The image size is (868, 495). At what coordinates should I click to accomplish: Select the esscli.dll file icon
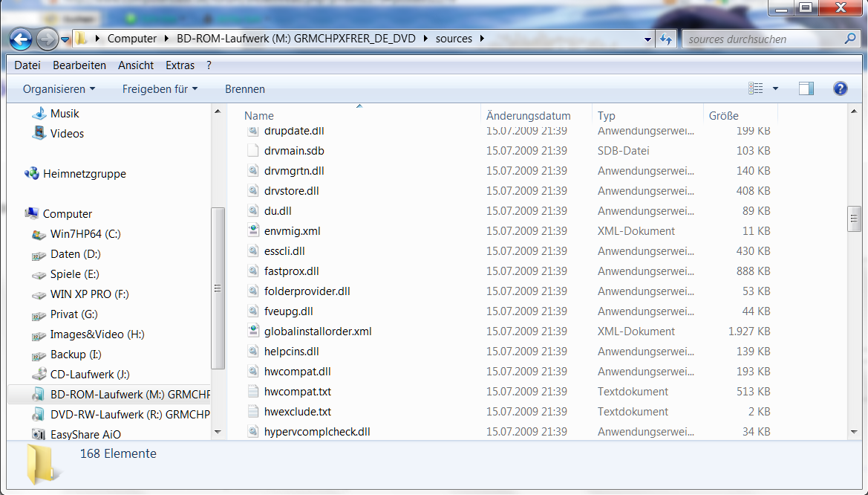(x=253, y=250)
